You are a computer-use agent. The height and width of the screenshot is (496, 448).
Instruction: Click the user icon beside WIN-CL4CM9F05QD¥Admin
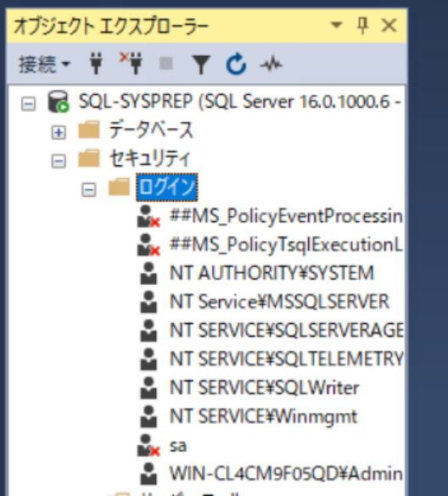point(148,474)
